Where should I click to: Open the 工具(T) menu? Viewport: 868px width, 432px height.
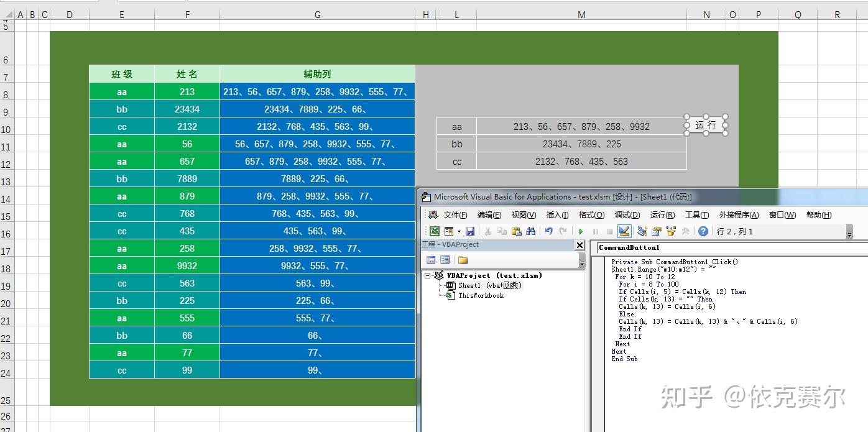[x=697, y=215]
